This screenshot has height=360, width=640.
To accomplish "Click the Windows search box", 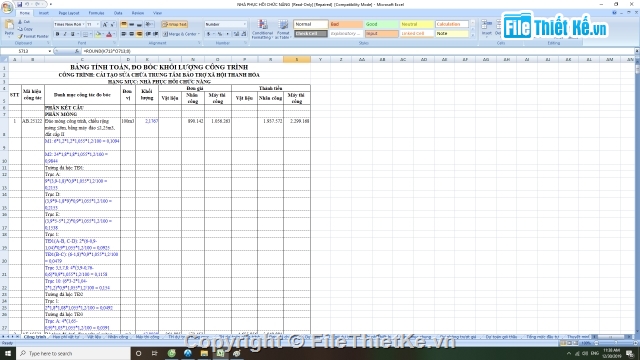I will pos(73,353).
